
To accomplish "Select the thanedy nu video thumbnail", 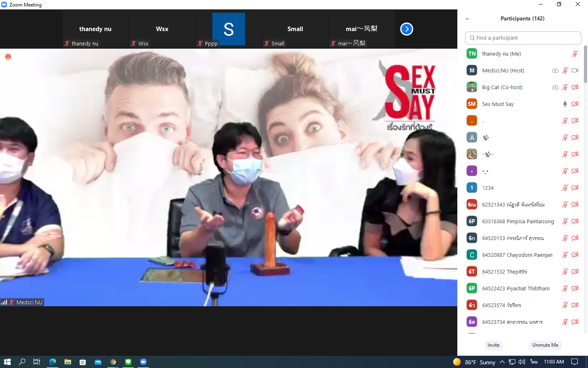I will (x=96, y=29).
